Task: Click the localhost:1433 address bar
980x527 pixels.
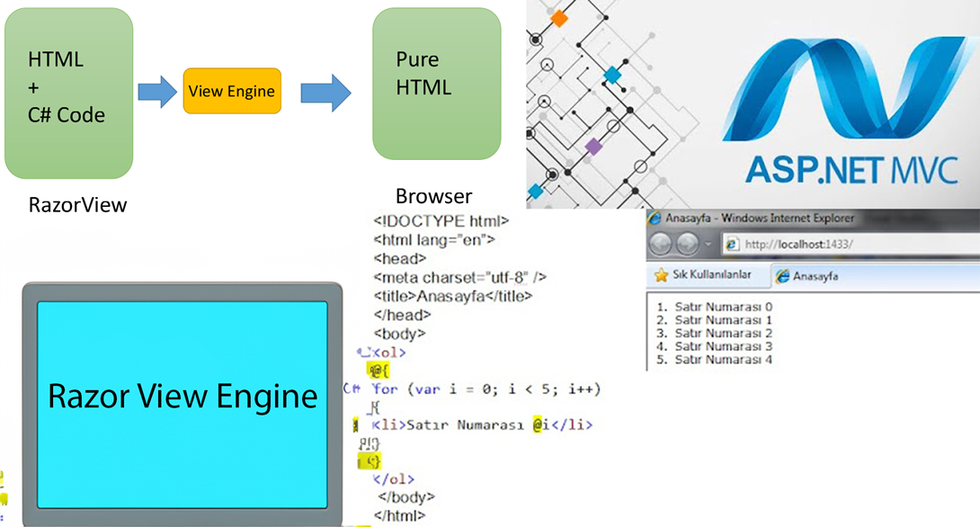Action: tap(799, 244)
